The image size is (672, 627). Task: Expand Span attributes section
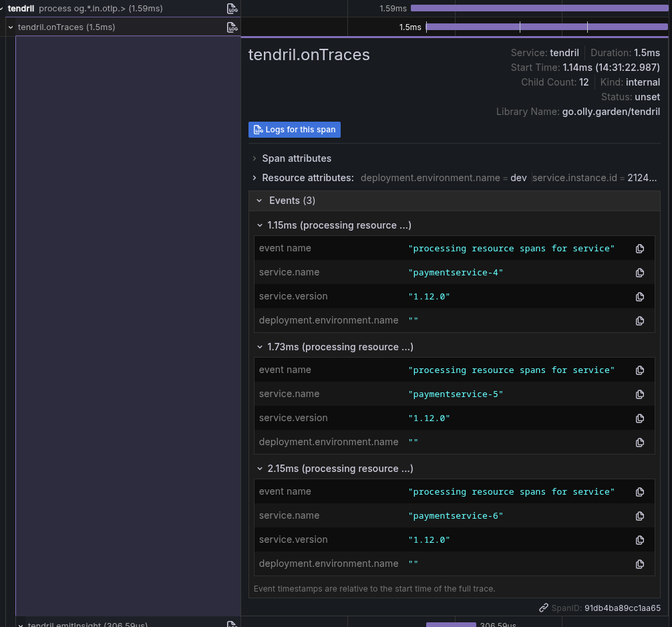(255, 158)
